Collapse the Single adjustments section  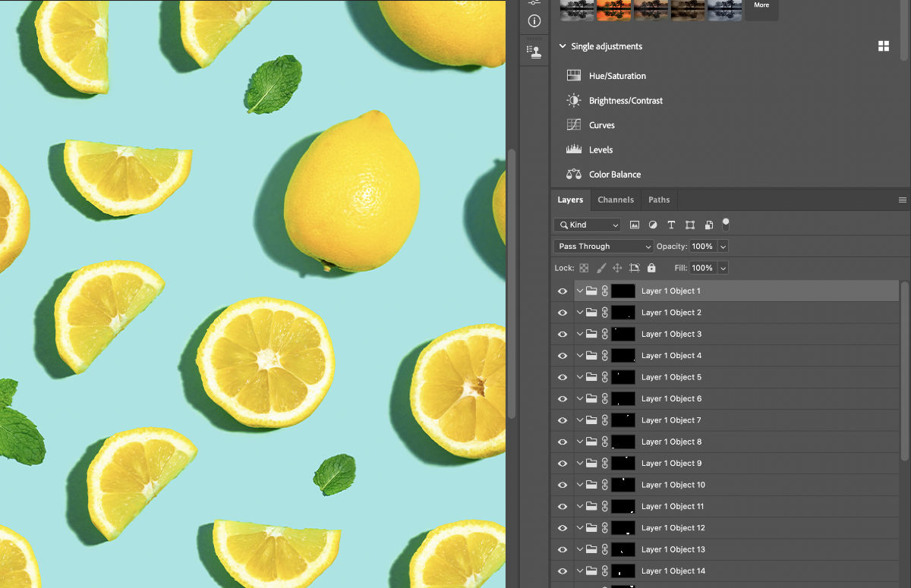coord(562,46)
